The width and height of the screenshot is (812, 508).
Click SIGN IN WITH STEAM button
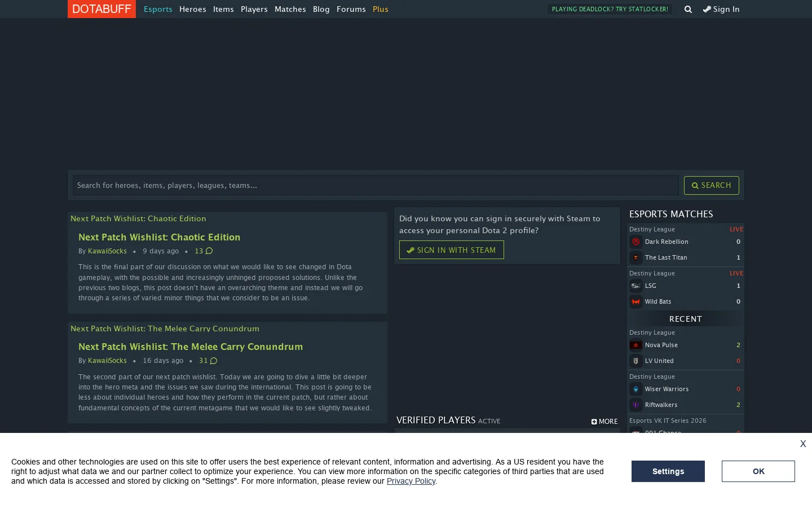452,250
